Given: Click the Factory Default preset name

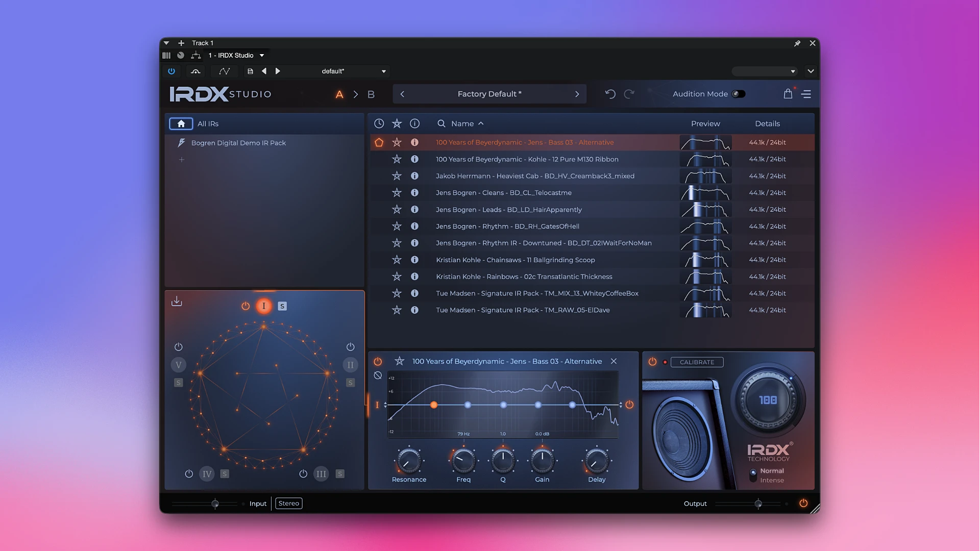Looking at the screenshot, I should [489, 94].
